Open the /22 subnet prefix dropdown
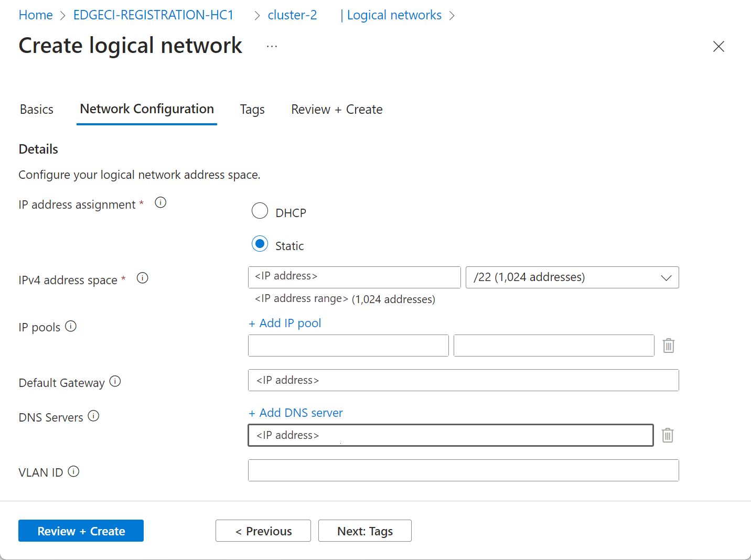Screen dimensions: 751x560 [572, 277]
